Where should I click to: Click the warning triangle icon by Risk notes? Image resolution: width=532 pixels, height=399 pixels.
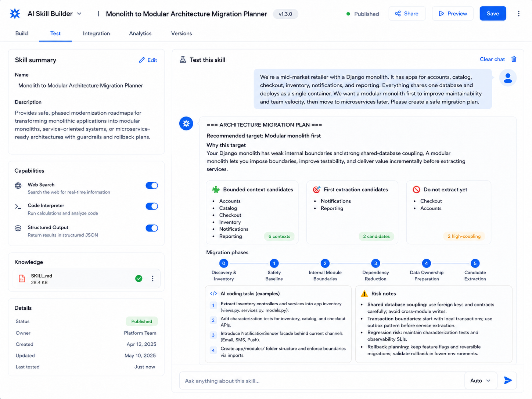pyautogui.click(x=364, y=294)
